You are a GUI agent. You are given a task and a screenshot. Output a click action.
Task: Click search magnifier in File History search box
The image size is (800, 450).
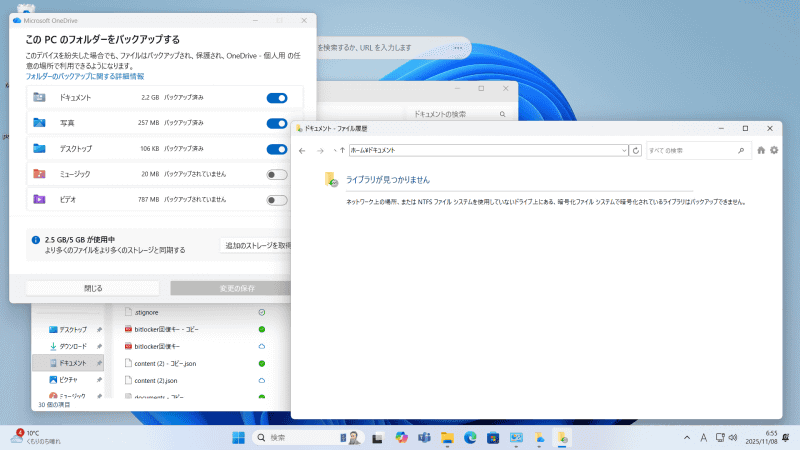pyautogui.click(x=741, y=151)
